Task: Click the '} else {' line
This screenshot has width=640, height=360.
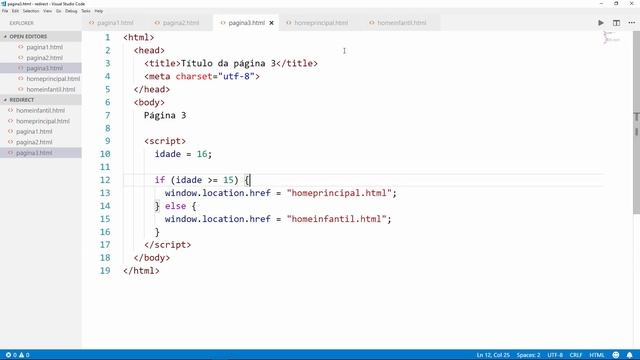Action: [175, 206]
